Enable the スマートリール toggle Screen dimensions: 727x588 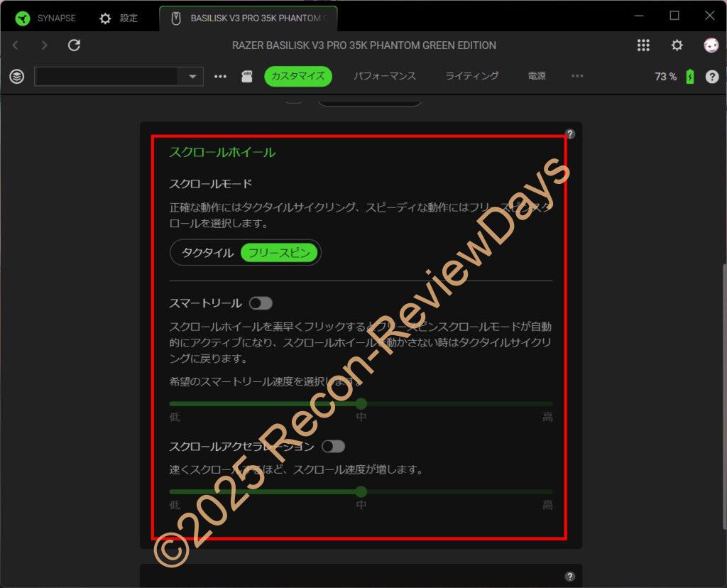[261, 303]
